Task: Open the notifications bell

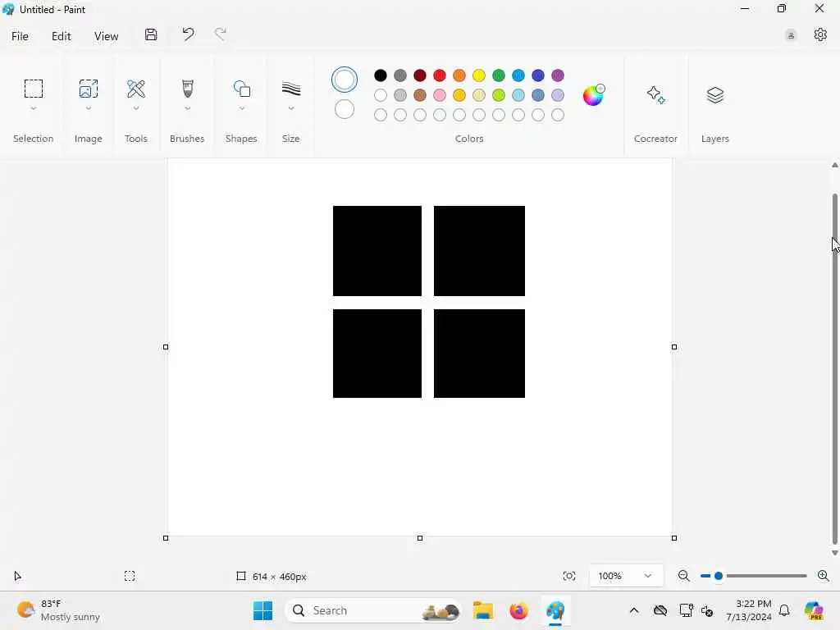Action: click(783, 610)
